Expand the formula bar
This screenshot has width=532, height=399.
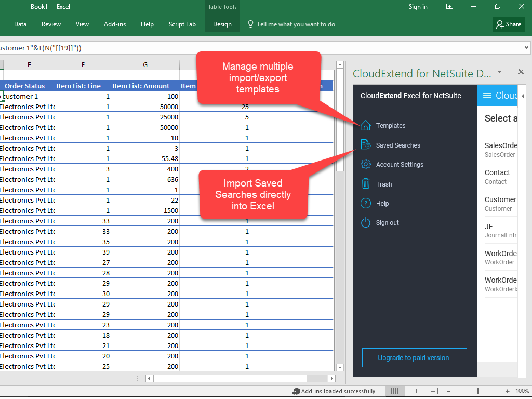coord(526,48)
